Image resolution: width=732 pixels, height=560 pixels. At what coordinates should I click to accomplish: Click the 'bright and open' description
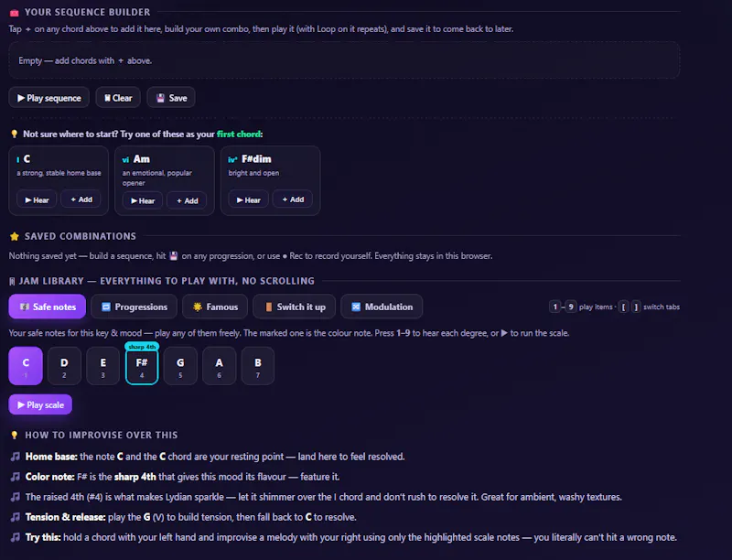pos(253,173)
